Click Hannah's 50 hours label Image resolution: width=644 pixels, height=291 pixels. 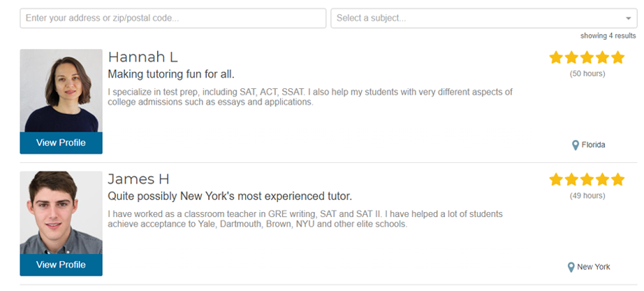[x=587, y=73]
